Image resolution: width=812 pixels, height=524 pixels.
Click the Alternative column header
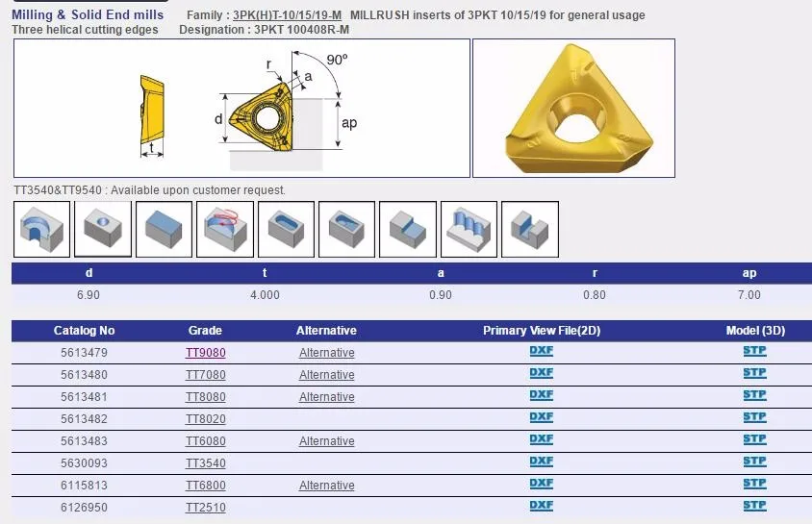click(326, 331)
